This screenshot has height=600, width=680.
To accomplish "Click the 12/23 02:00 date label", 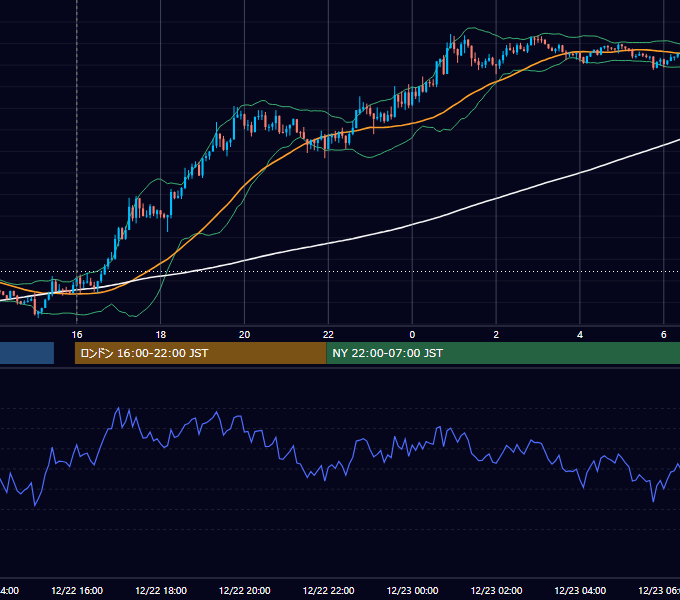I will pyautogui.click(x=496, y=590).
